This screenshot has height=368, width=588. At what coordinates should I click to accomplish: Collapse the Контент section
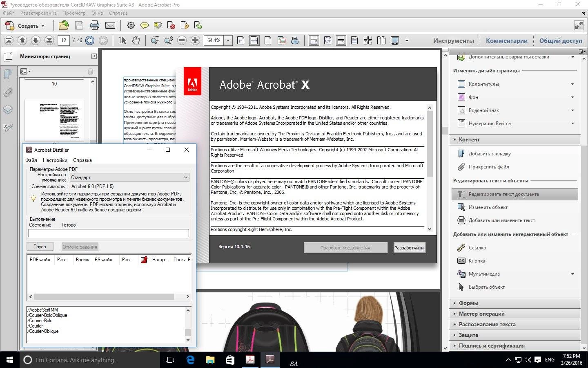tap(514, 139)
